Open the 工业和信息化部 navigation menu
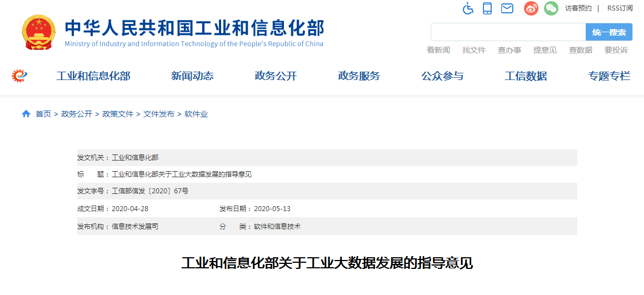 point(93,76)
